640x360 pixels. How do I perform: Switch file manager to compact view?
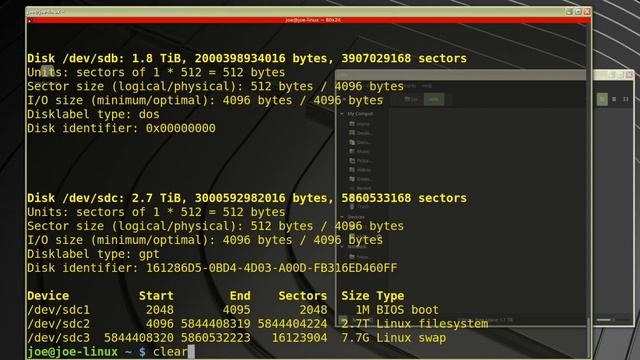point(626,99)
